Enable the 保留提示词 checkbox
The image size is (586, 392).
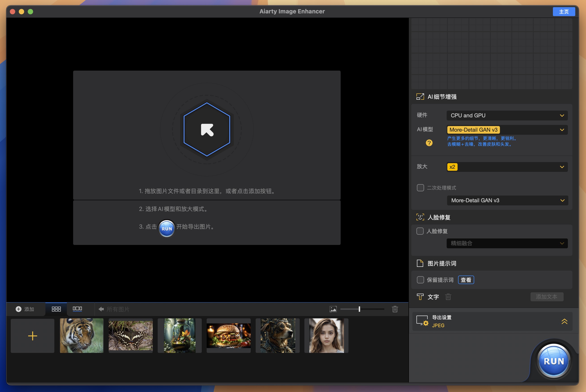click(x=420, y=280)
